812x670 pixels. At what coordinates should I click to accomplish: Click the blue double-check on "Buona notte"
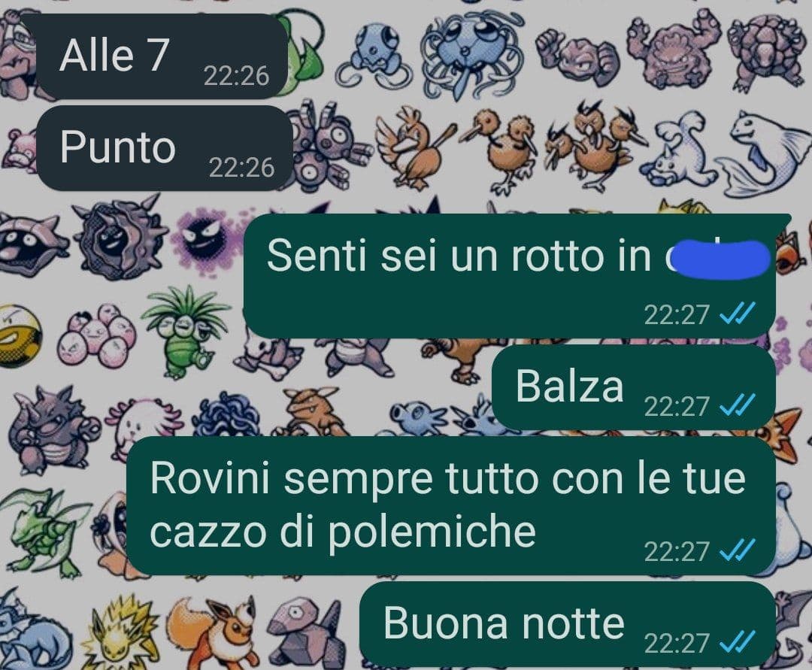click(x=738, y=643)
